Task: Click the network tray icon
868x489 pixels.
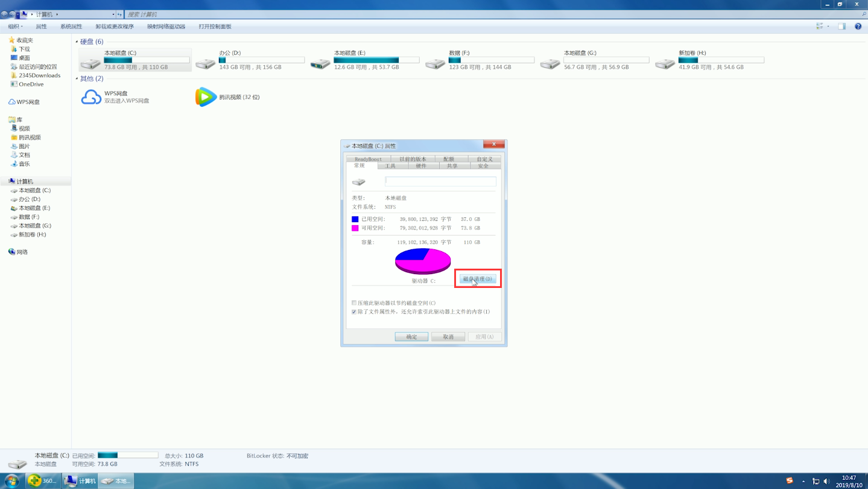Action: tap(816, 481)
